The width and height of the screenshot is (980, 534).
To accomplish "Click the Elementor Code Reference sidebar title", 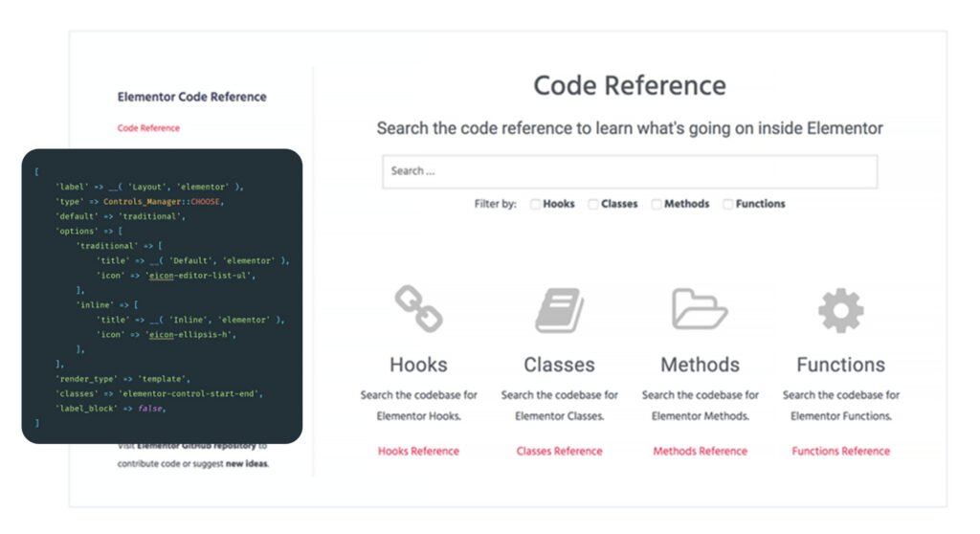I will point(191,97).
